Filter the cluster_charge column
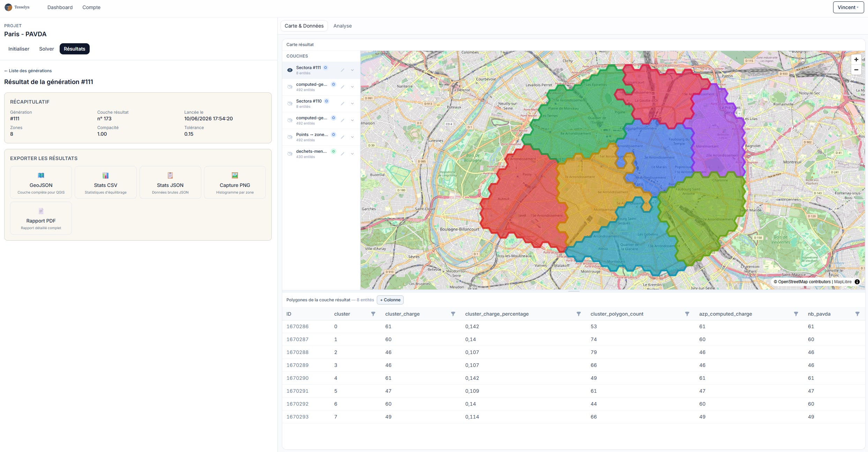 pyautogui.click(x=453, y=314)
